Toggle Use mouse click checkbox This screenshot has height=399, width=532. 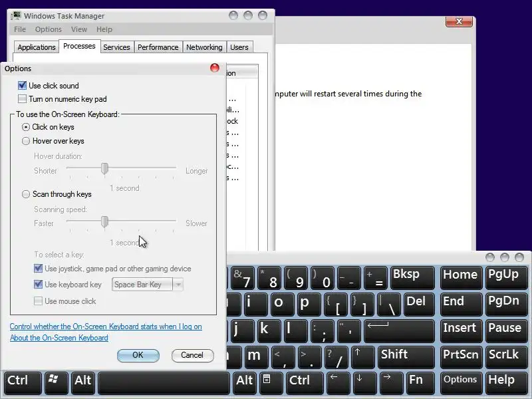coord(39,301)
